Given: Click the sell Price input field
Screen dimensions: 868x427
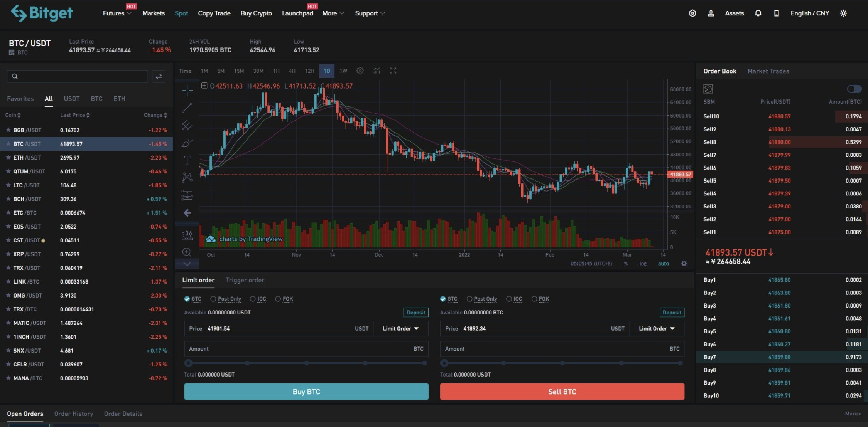Looking at the screenshot, I should pos(535,328).
